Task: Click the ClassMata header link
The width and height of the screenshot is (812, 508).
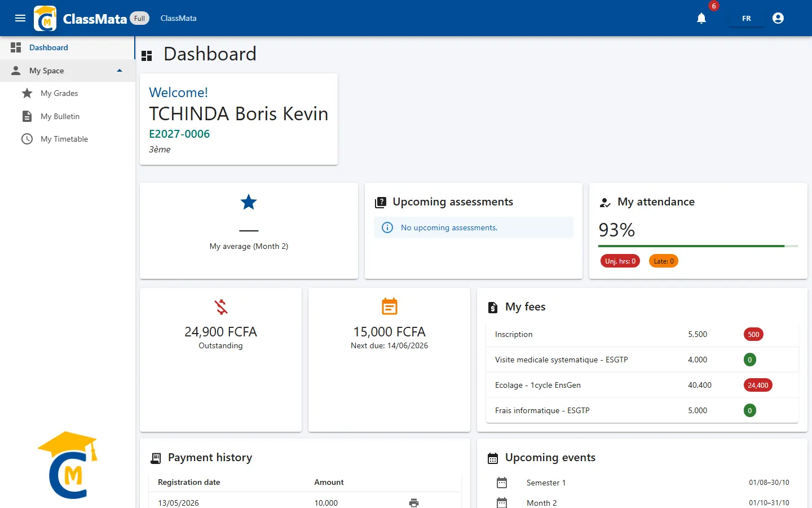Action: pyautogui.click(x=179, y=18)
